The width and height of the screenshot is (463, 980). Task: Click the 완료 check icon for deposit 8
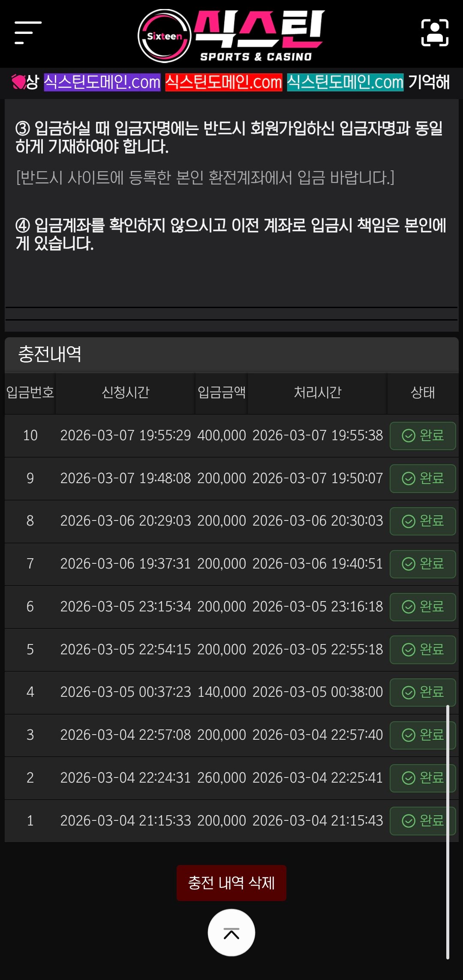click(409, 521)
